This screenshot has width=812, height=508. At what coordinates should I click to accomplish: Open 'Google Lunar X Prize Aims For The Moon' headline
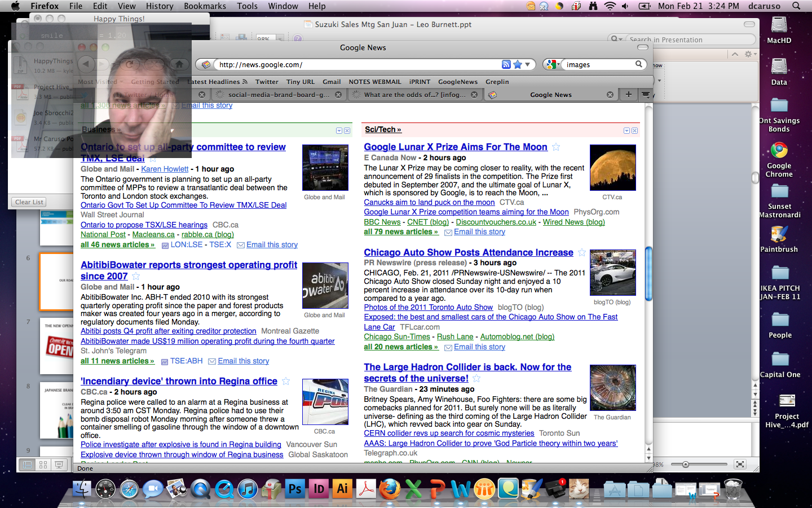tap(455, 147)
